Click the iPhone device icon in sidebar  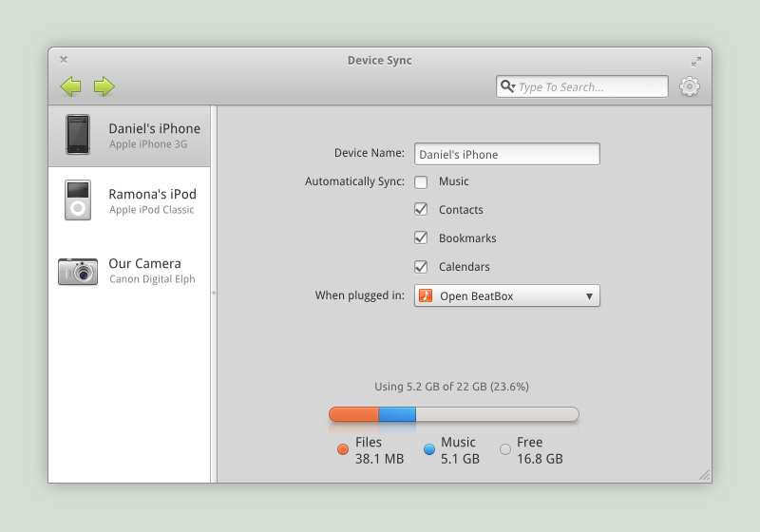[x=78, y=135]
